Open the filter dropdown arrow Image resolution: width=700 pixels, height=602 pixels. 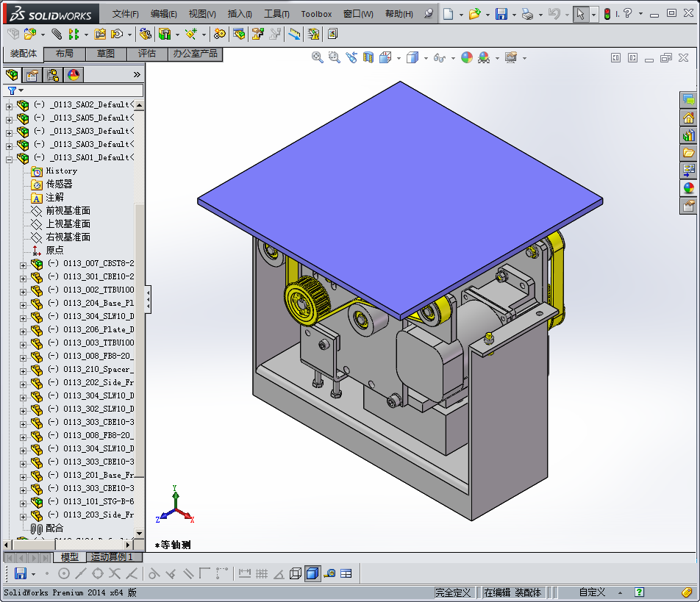(21, 90)
